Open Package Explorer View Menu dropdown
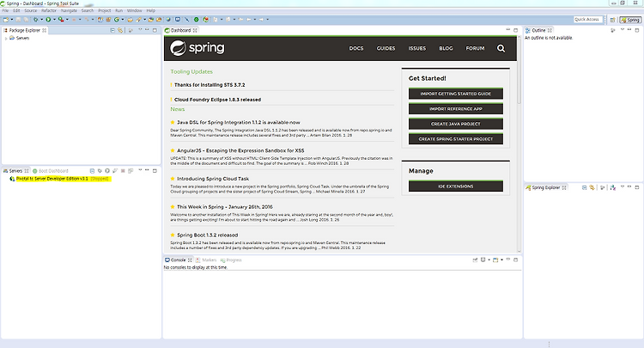This screenshot has width=644, height=348. 140,30
